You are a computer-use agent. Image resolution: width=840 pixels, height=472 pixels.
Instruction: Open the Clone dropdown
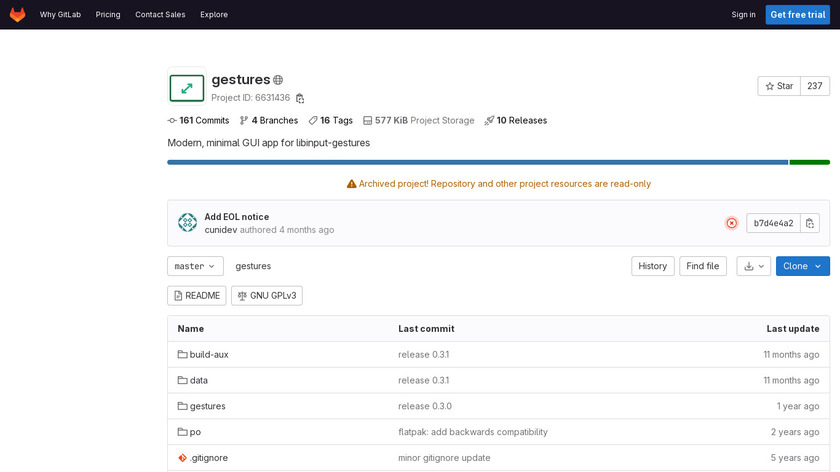pos(802,266)
